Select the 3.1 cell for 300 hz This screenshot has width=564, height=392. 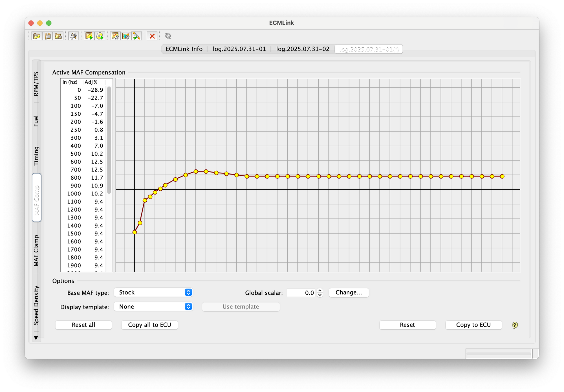[94, 138]
